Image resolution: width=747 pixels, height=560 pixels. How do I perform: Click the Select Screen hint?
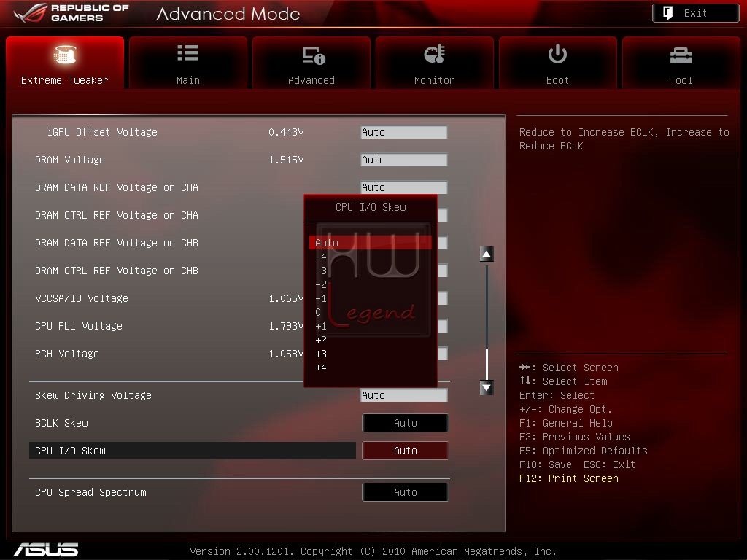click(569, 367)
